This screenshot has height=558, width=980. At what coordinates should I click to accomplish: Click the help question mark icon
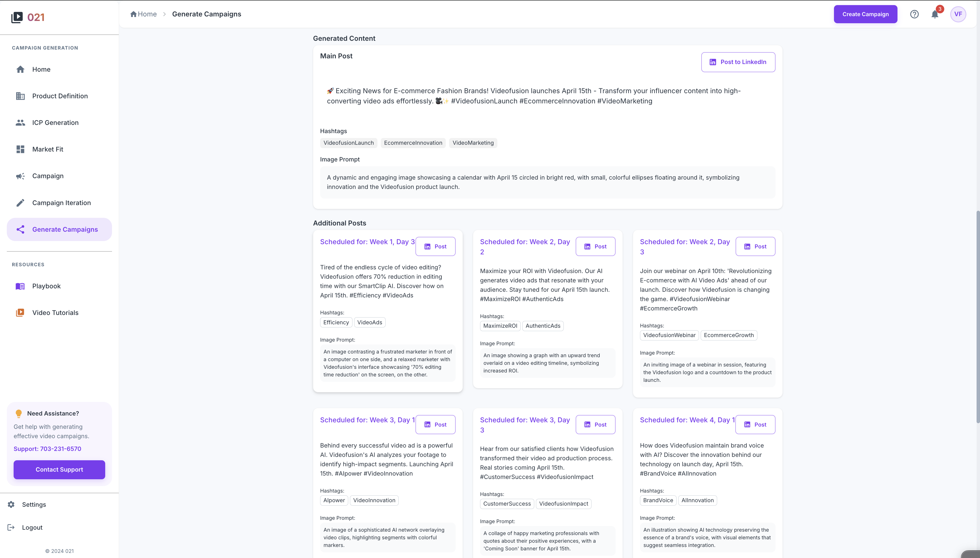[914, 14]
